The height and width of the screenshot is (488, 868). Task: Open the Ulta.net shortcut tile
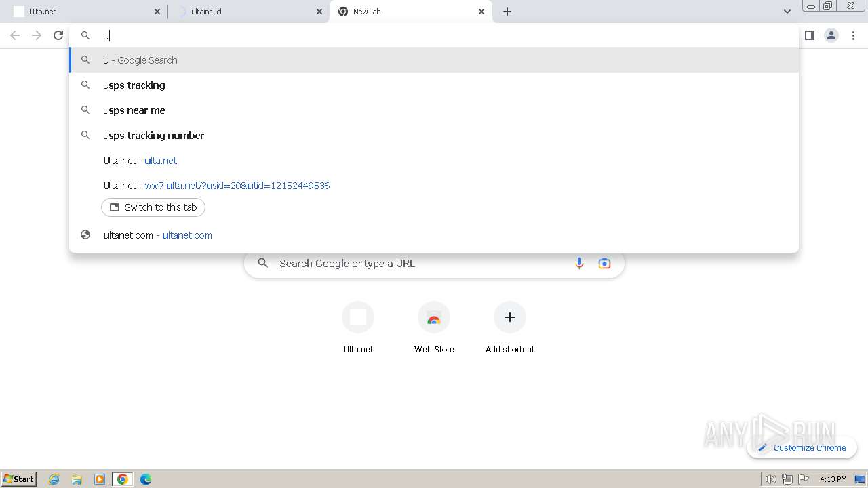358,328
